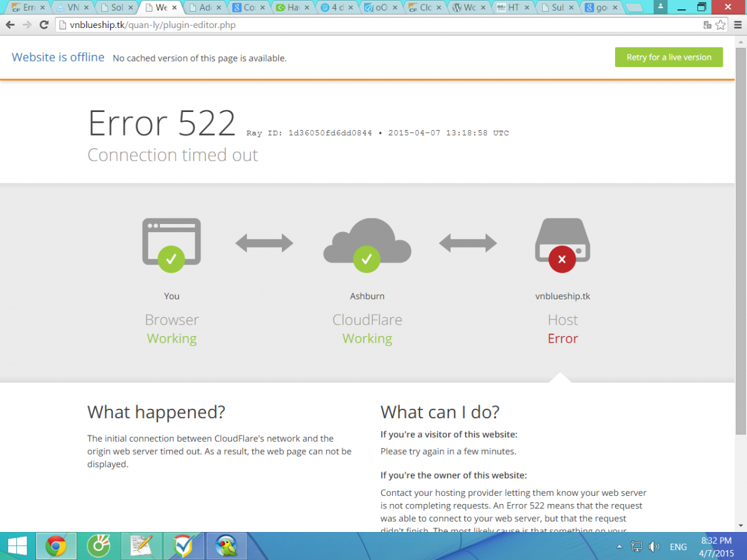Open Coc Coc browser from the taskbar
This screenshot has height=560, width=747.
click(98, 546)
